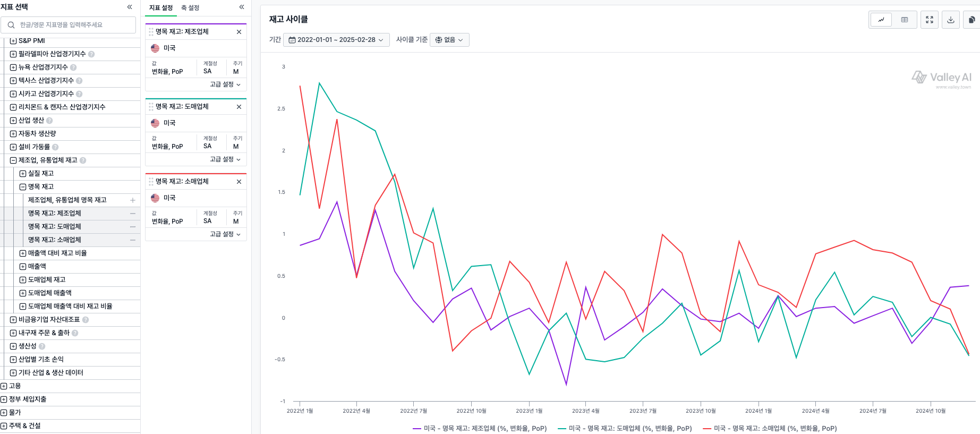Screen dimensions: 980x434
Task: Focus the indicator name search field
Action: (69, 25)
